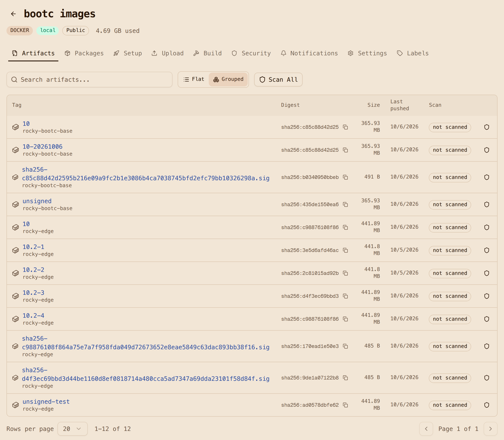
Task: Copy the sha256:435de1550ea6 digest
Action: 345,204
